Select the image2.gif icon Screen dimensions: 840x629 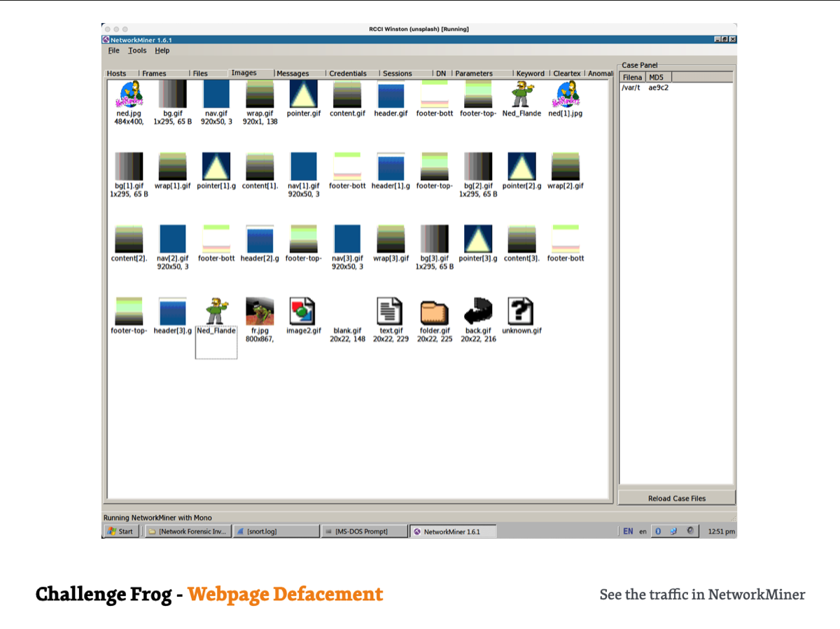click(303, 311)
